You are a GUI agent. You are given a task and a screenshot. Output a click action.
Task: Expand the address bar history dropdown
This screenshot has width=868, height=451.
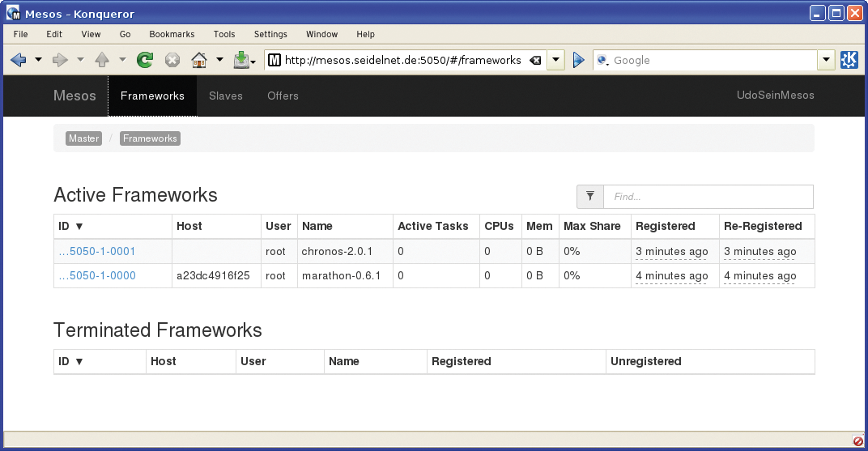click(x=555, y=60)
